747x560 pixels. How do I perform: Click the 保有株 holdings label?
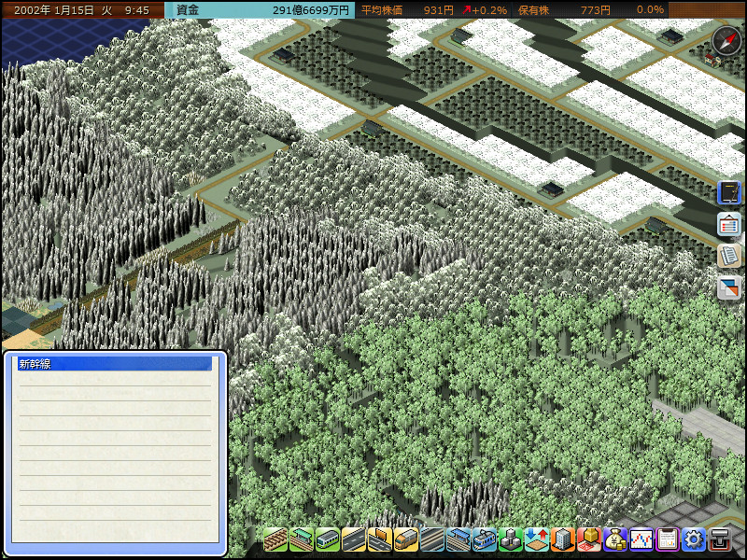pos(533,10)
